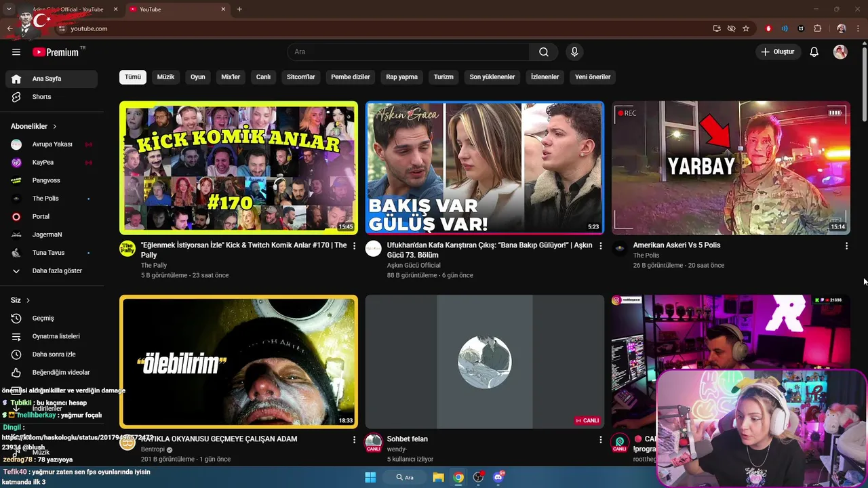Open options menu for Amerikan Askeri video
This screenshot has height=488, width=868.
[x=846, y=246]
